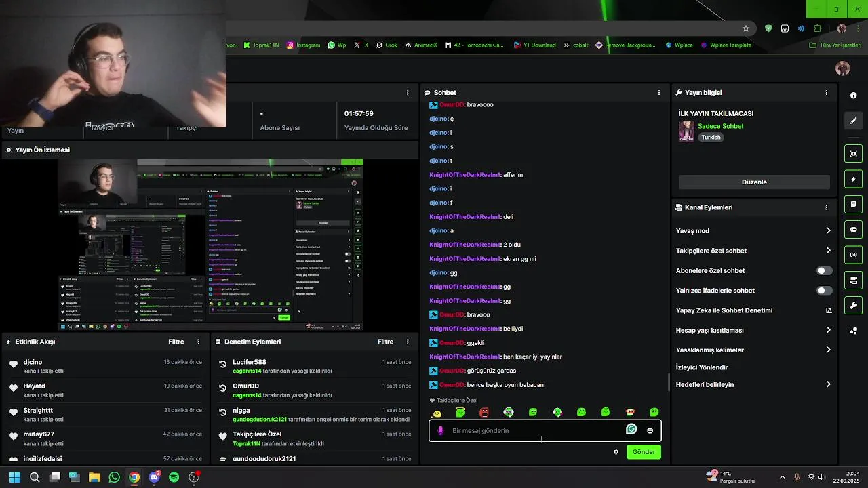Open Kanal Eylemleri panel three-dot menu
868x488 pixels.
coord(826,207)
